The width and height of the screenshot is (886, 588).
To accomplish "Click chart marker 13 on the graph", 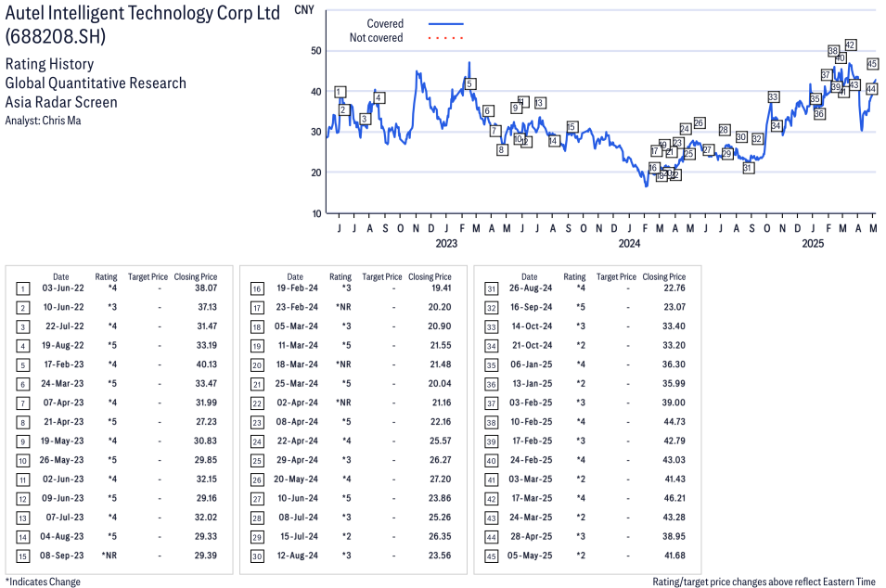I will click(540, 103).
